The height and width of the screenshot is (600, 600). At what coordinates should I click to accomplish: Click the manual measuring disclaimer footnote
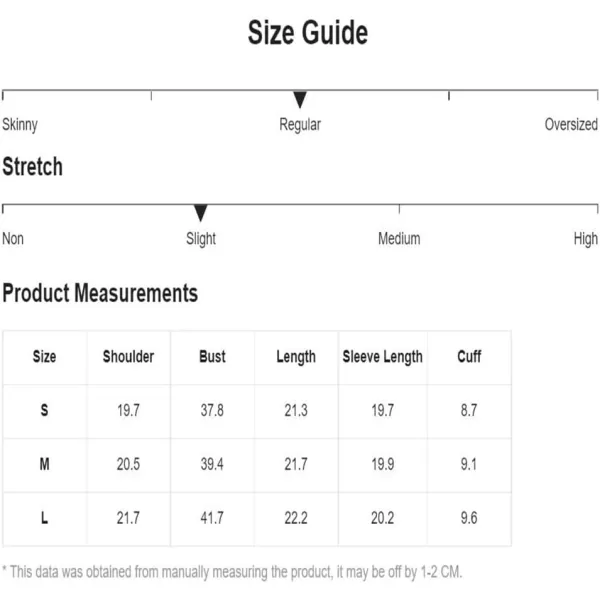pos(232,572)
